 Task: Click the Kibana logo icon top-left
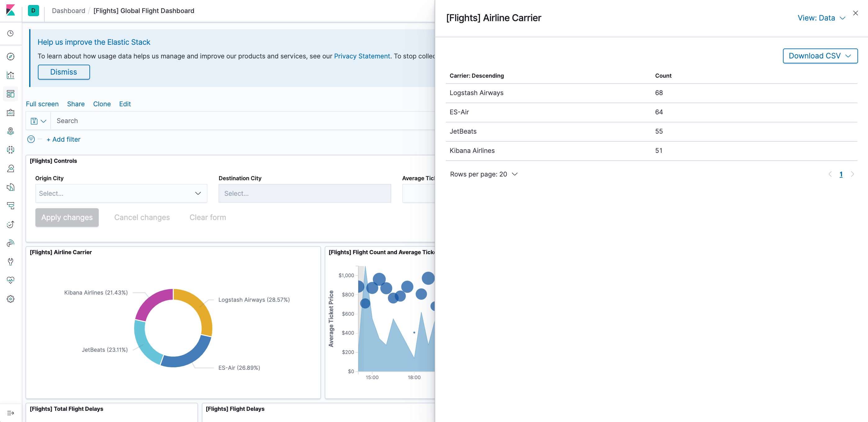11,10
